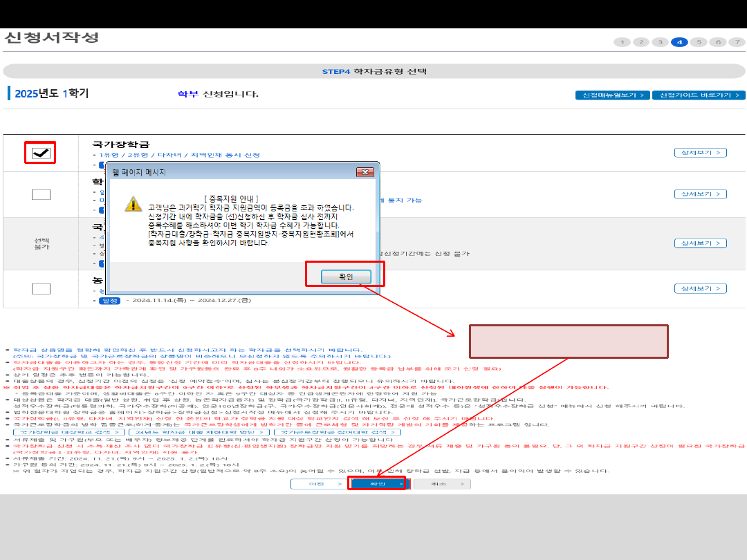Image resolution: width=747 pixels, height=560 pixels.
Task: Select step 5 in the progress indicator
Action: (x=699, y=42)
